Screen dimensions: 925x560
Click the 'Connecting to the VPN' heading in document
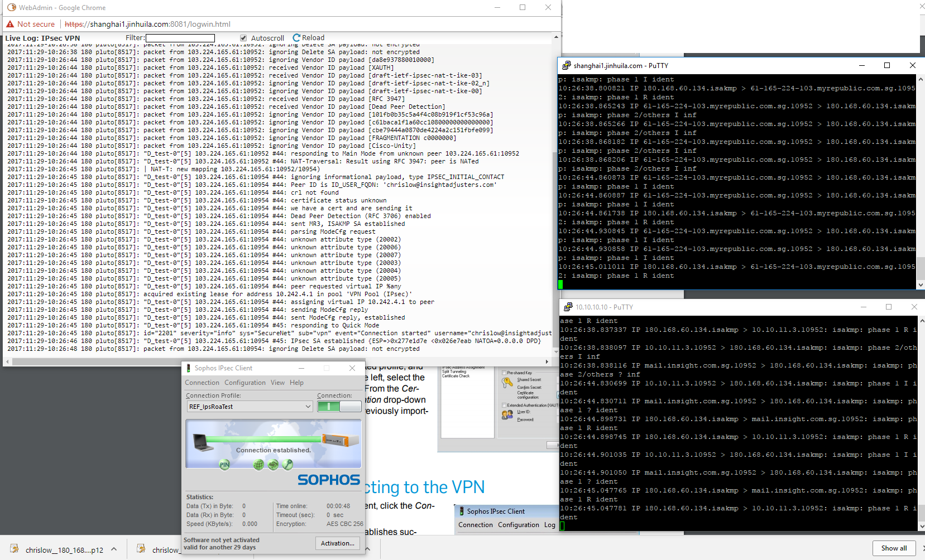pos(425,487)
